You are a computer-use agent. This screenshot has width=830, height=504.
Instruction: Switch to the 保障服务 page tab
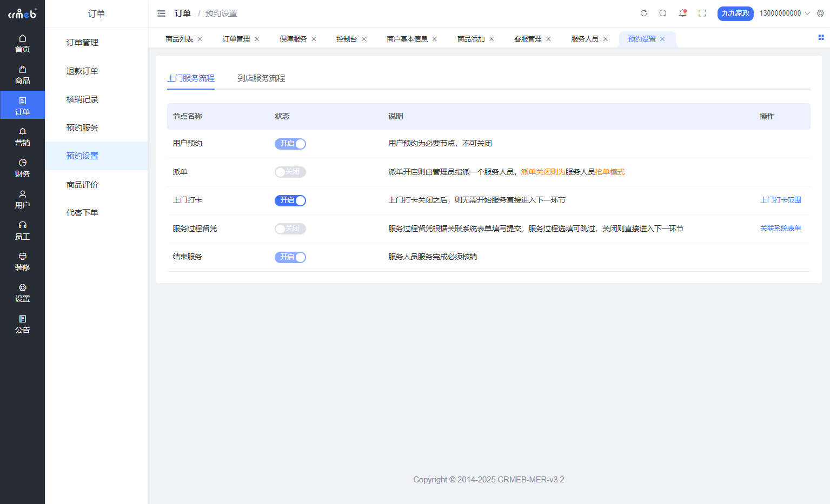(x=293, y=39)
